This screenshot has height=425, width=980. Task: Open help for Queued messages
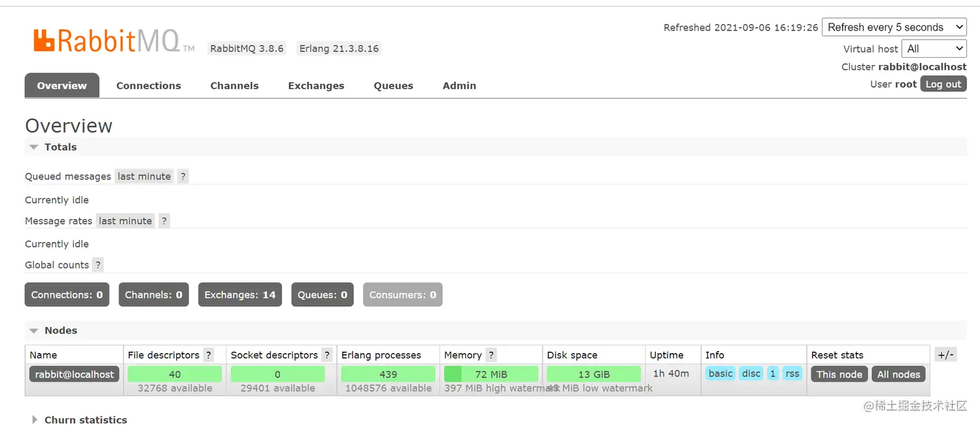click(x=183, y=176)
